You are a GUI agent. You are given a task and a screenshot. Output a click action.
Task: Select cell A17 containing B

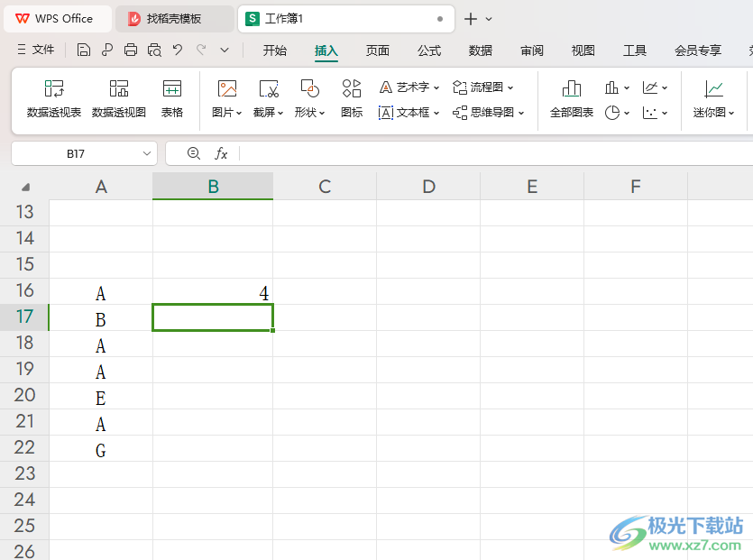coord(101,317)
